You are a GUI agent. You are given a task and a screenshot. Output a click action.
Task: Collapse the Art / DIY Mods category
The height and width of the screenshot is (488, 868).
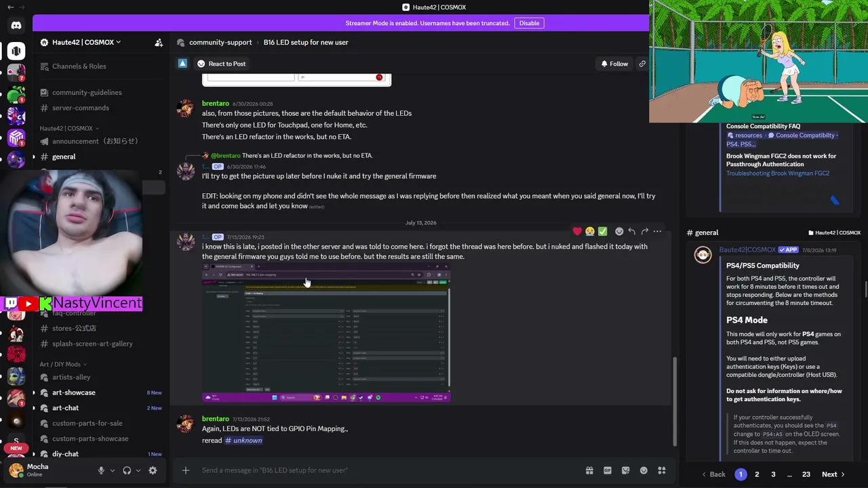[x=64, y=364]
